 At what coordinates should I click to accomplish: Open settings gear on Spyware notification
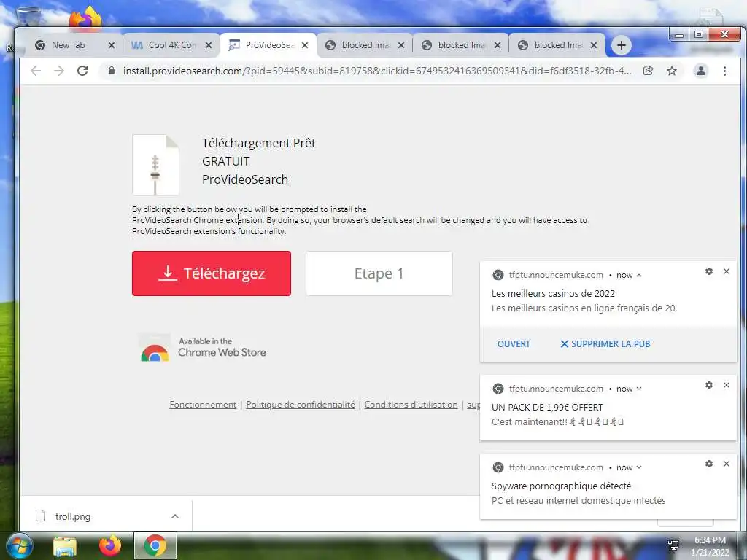point(709,463)
